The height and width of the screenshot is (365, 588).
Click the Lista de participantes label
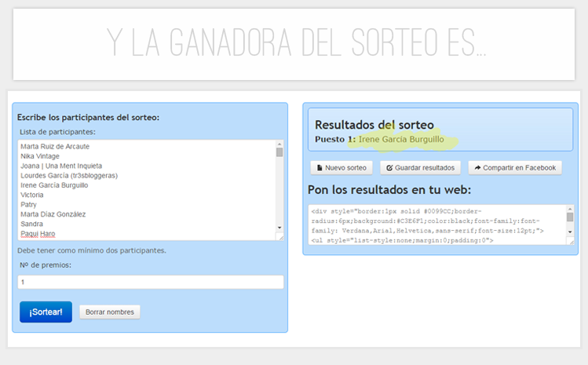[57, 132]
